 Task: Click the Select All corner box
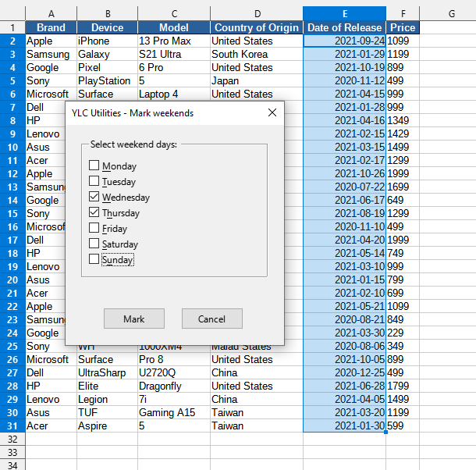12,13
